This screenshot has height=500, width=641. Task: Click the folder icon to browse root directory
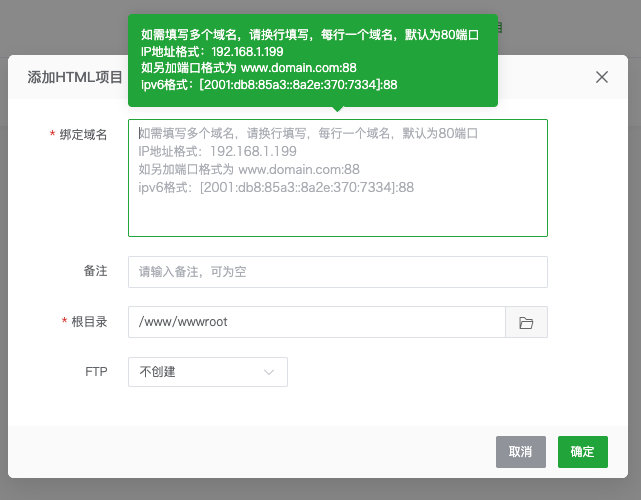(526, 322)
